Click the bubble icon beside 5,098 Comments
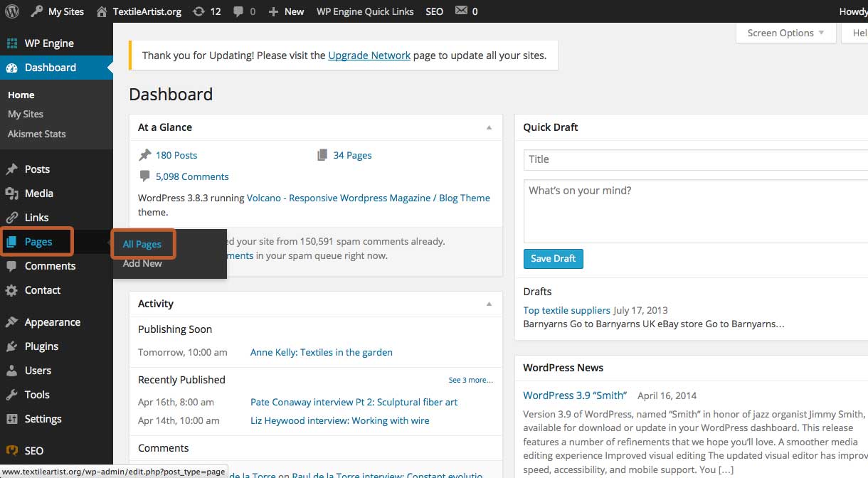 click(x=145, y=176)
